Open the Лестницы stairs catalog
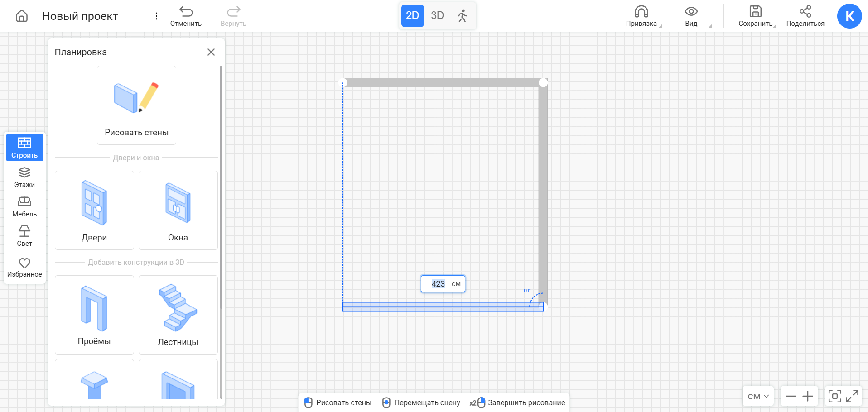Image resolution: width=868 pixels, height=412 pixels. click(x=178, y=315)
